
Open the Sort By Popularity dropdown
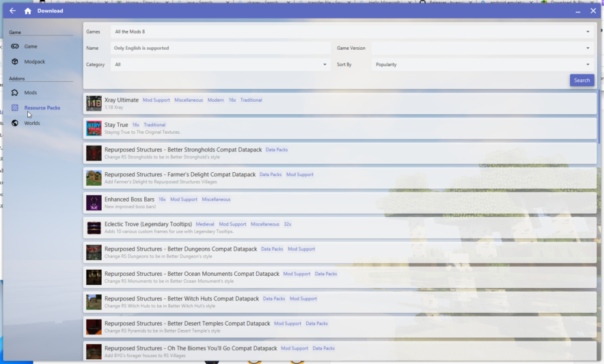tap(482, 64)
